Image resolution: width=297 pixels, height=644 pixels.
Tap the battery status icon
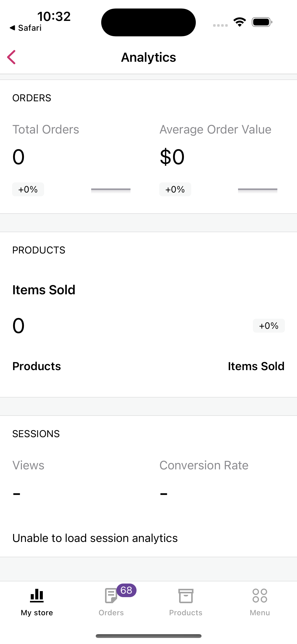(x=262, y=22)
